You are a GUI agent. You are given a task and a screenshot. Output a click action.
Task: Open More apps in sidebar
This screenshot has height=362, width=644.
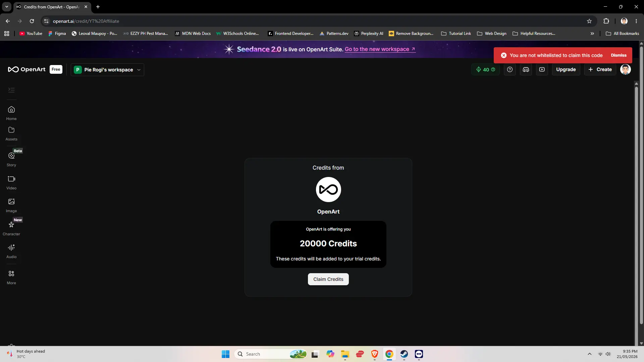[x=11, y=278]
